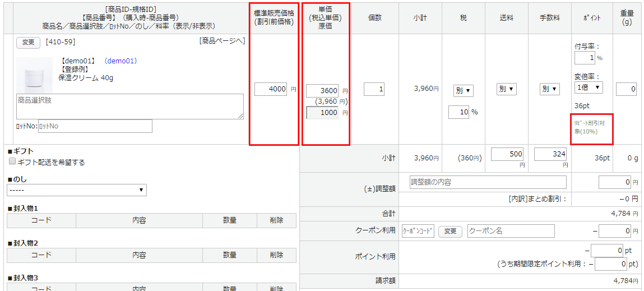
Task: Click the [410-59] product ID text
Action: tap(61, 41)
